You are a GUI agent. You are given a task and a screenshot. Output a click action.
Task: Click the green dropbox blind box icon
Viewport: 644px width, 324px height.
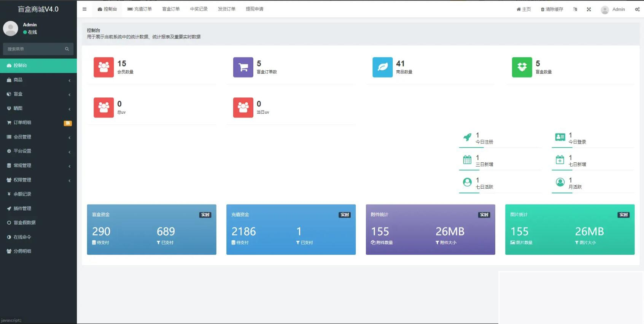pos(522,67)
